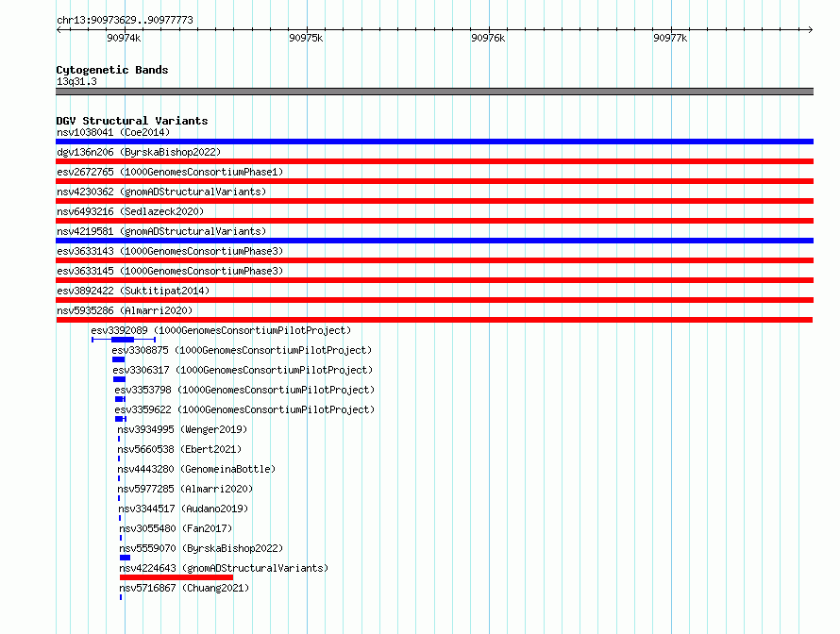Open nsv6493216 (Sedlazeck2020) variant

(x=130, y=211)
